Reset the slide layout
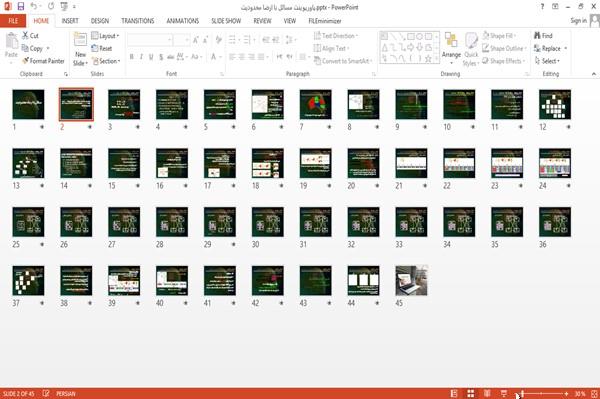This screenshot has height=399, width=600. click(x=102, y=48)
